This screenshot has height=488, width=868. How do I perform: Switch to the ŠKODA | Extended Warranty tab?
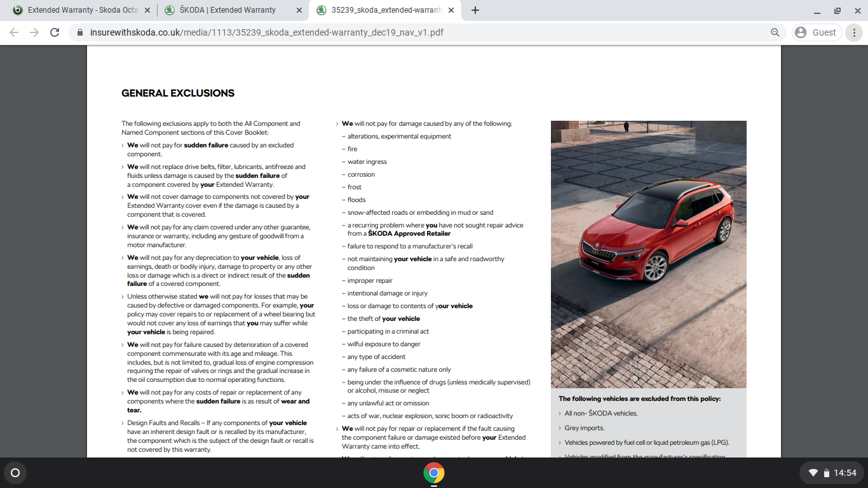(x=229, y=10)
